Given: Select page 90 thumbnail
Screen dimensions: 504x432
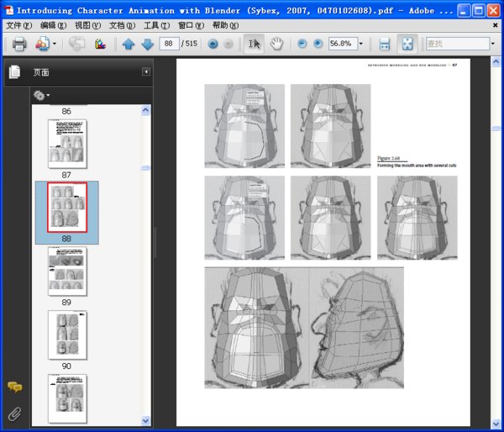Looking at the screenshot, I should pos(67,335).
